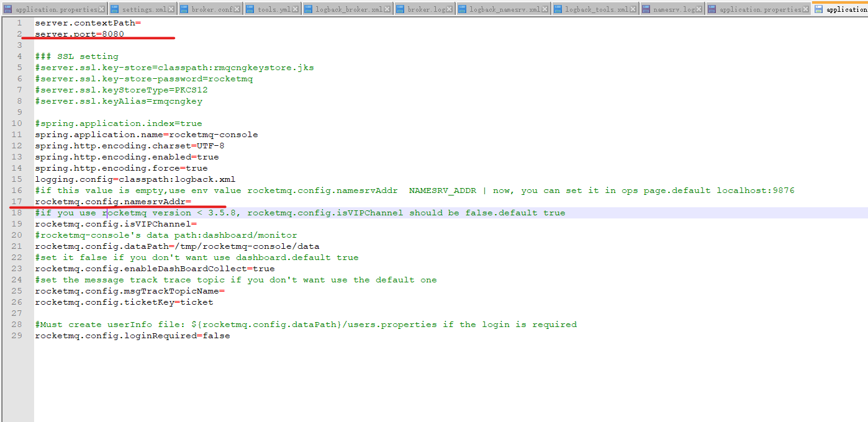This screenshot has height=422, width=868.
Task: Click the rocketmq.config.ticketKey=ticket line
Action: point(124,302)
